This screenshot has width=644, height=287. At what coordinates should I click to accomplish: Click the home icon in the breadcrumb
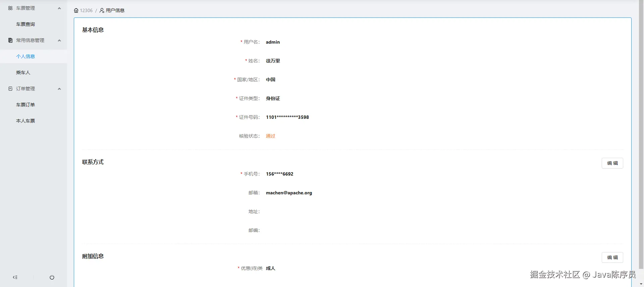click(76, 10)
